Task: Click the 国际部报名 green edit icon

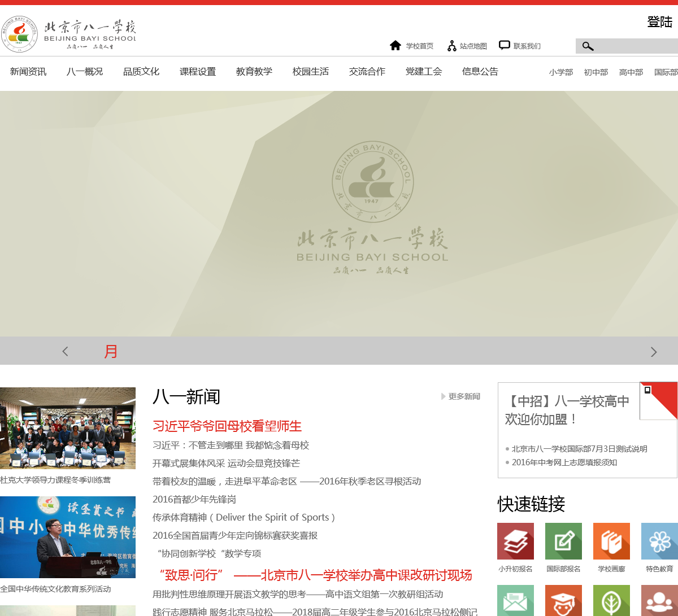Action: coord(563,541)
